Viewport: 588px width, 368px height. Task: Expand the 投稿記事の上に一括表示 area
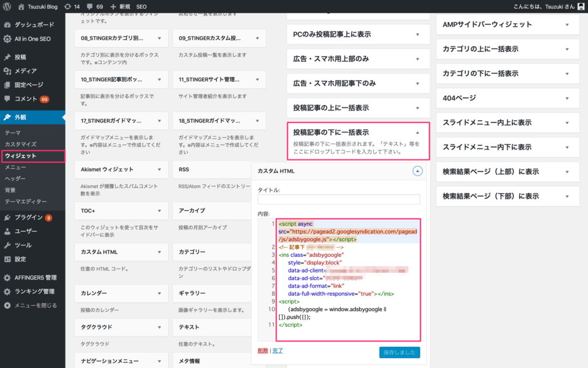point(417,108)
